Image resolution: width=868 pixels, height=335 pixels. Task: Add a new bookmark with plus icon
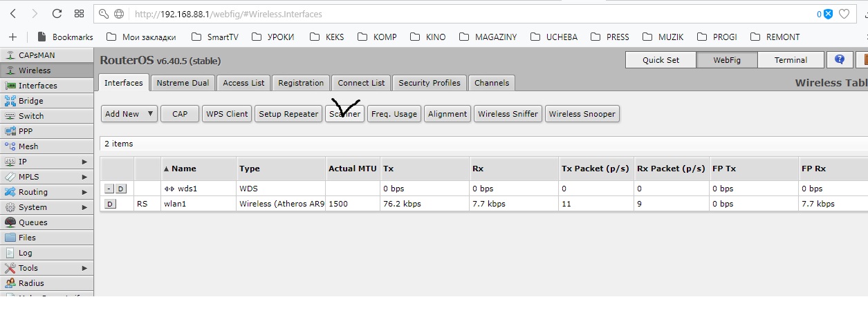point(12,37)
